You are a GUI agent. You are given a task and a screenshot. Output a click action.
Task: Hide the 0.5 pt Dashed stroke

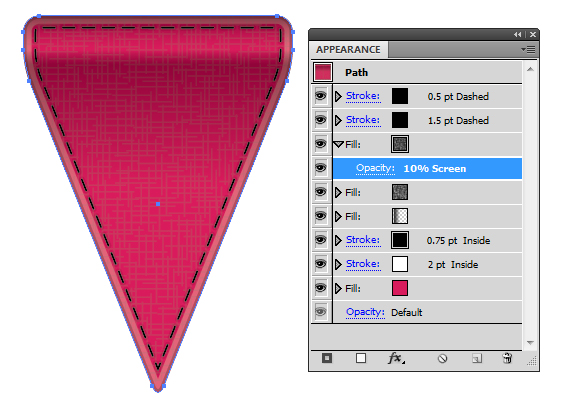[321, 96]
